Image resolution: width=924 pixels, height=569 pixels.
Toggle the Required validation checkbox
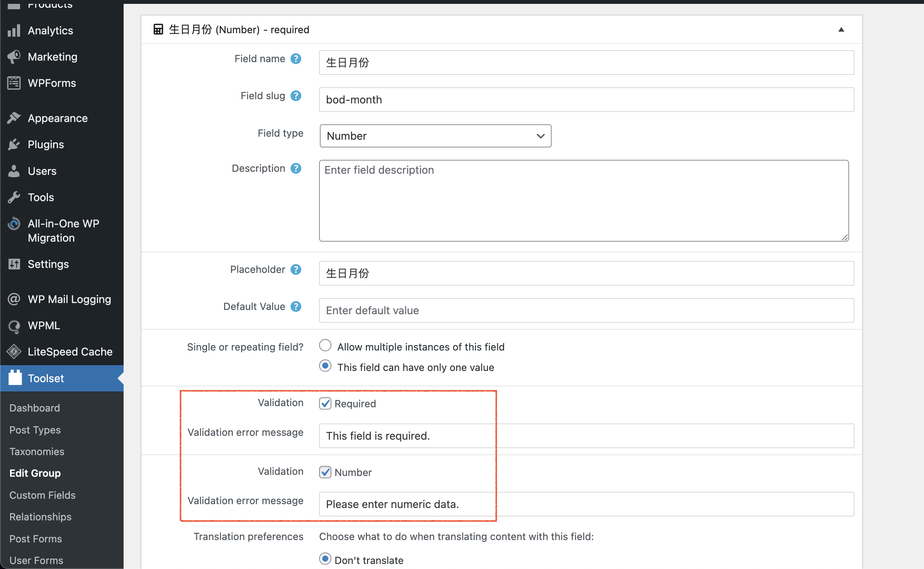pos(325,403)
